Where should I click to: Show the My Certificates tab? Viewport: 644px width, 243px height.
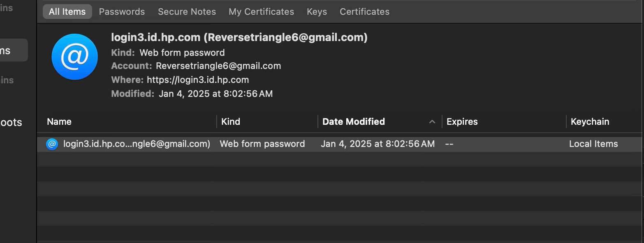pos(261,11)
